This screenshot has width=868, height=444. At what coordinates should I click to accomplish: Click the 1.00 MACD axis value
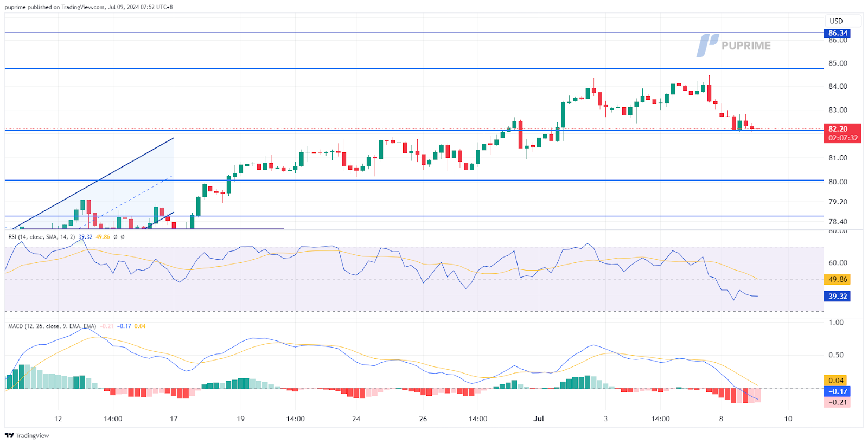tap(836, 323)
